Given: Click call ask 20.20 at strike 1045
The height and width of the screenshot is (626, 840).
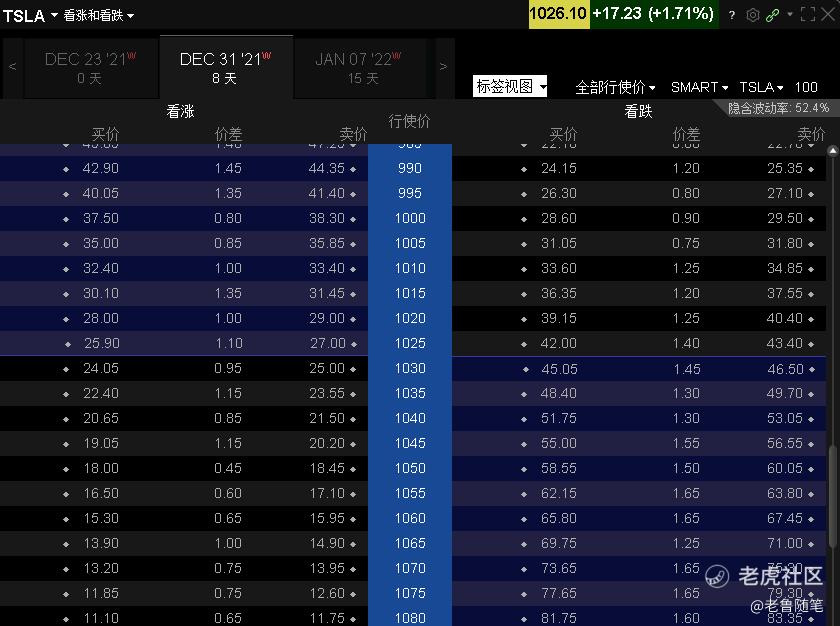Looking at the screenshot, I should tap(327, 443).
